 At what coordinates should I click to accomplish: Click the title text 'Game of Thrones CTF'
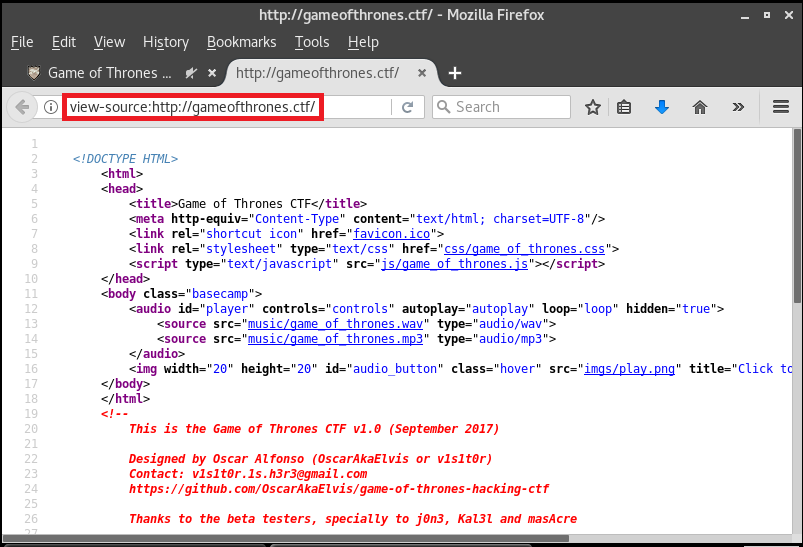245,204
